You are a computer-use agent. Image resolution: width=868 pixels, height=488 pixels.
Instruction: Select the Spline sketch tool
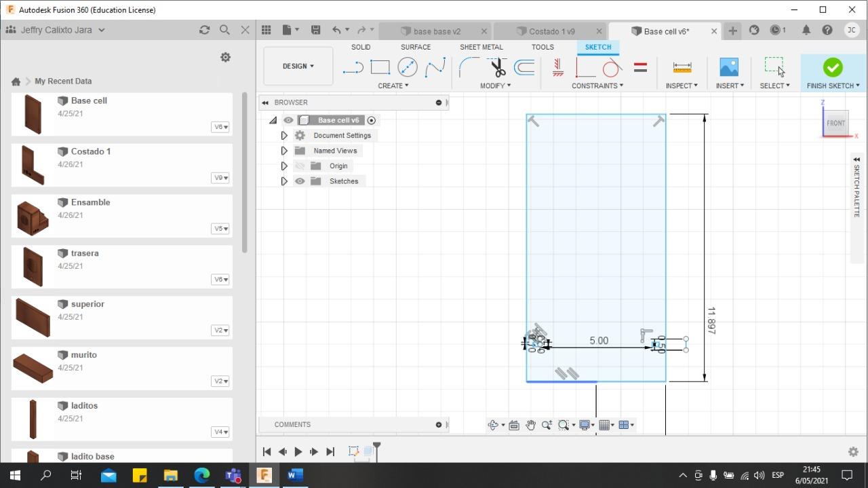click(x=435, y=67)
